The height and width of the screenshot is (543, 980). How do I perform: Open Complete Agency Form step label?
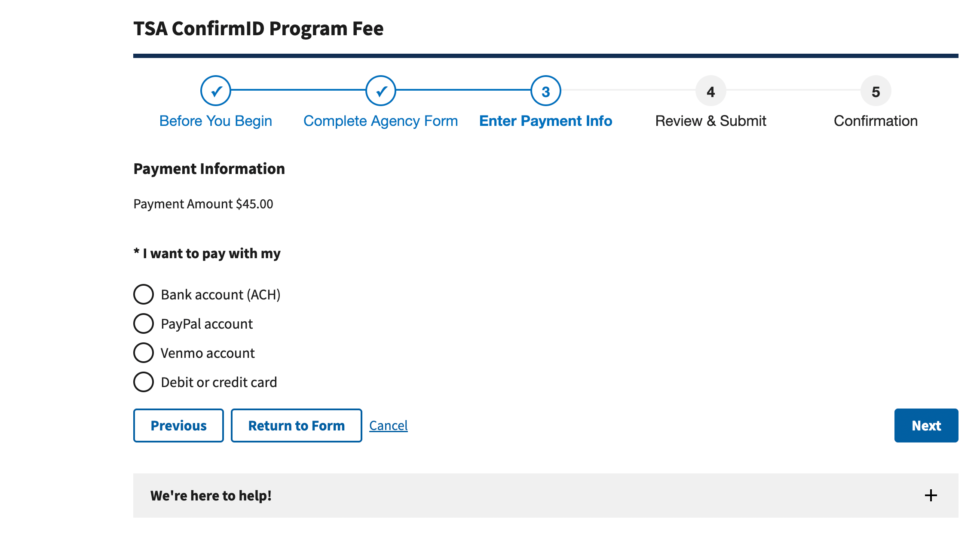coord(381,121)
